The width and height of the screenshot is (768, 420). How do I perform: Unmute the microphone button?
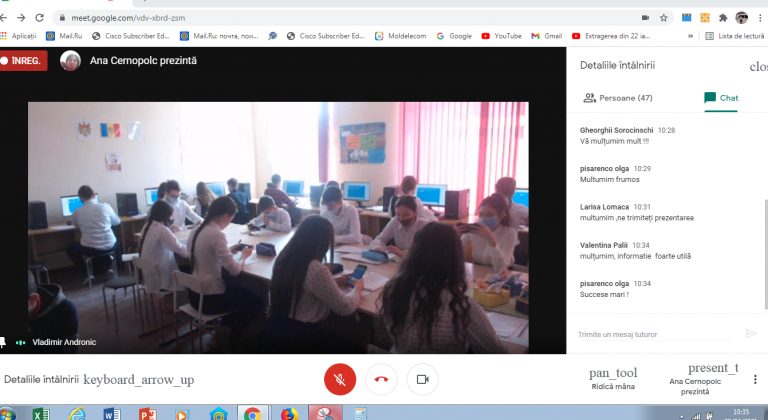pos(340,379)
